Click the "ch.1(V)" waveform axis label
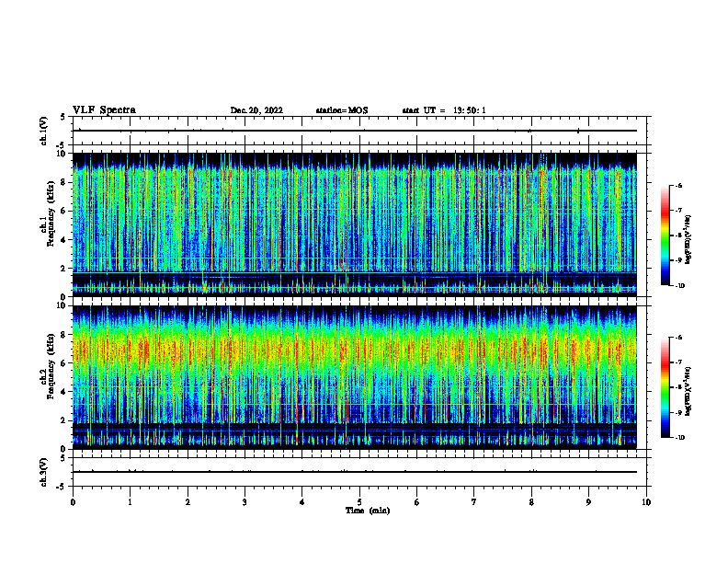Image resolution: width=728 pixels, height=563 pixels. pyautogui.click(x=43, y=131)
